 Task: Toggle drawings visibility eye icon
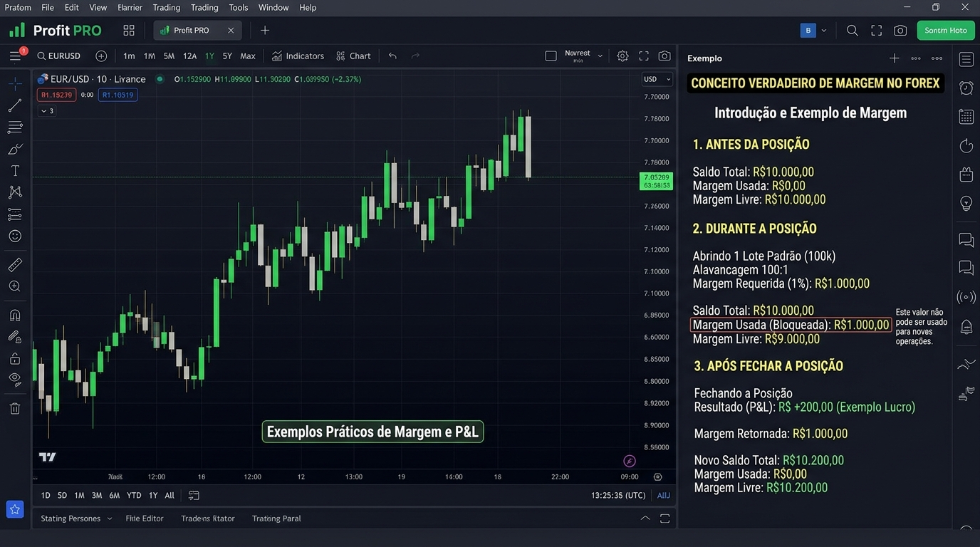click(x=15, y=379)
